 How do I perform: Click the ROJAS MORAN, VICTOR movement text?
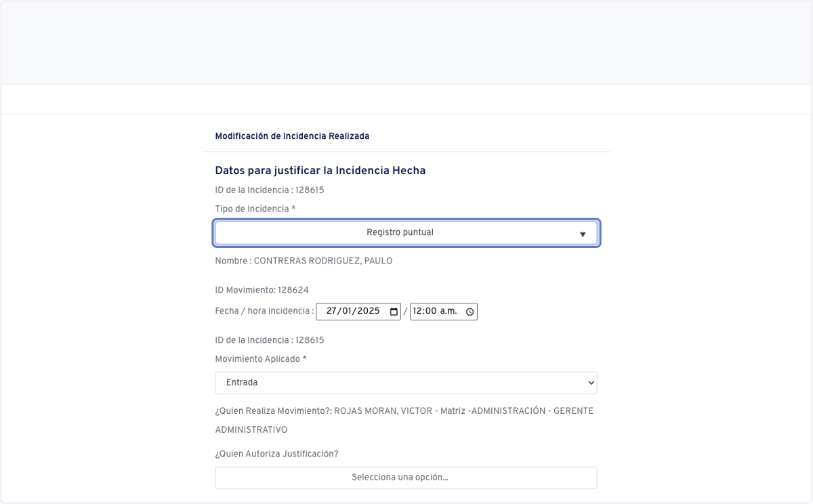click(x=404, y=421)
